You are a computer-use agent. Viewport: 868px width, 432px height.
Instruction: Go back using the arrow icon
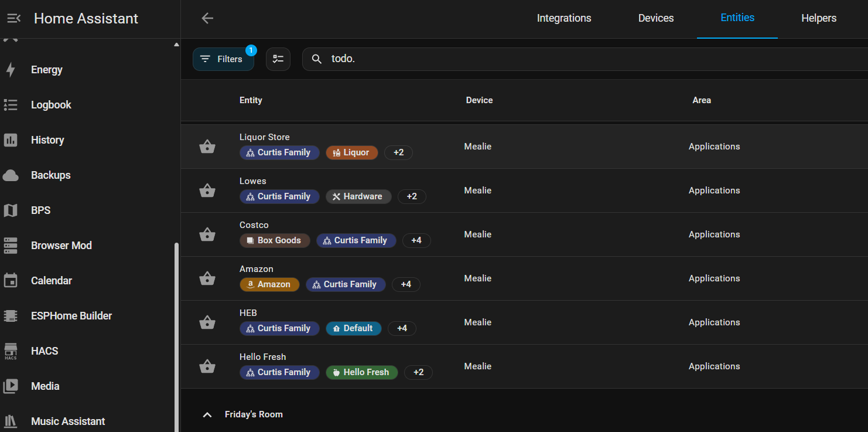pyautogui.click(x=207, y=18)
